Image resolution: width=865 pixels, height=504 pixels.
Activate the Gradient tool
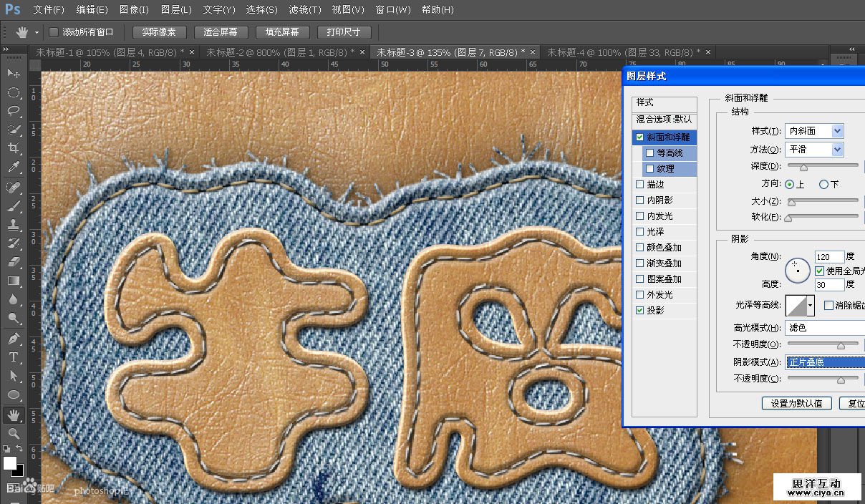pos(14,281)
